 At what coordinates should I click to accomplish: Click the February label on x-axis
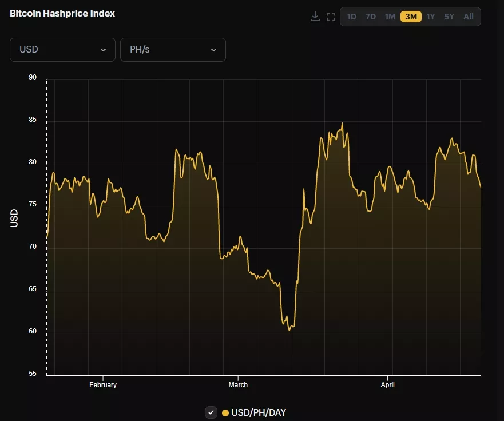(x=103, y=385)
